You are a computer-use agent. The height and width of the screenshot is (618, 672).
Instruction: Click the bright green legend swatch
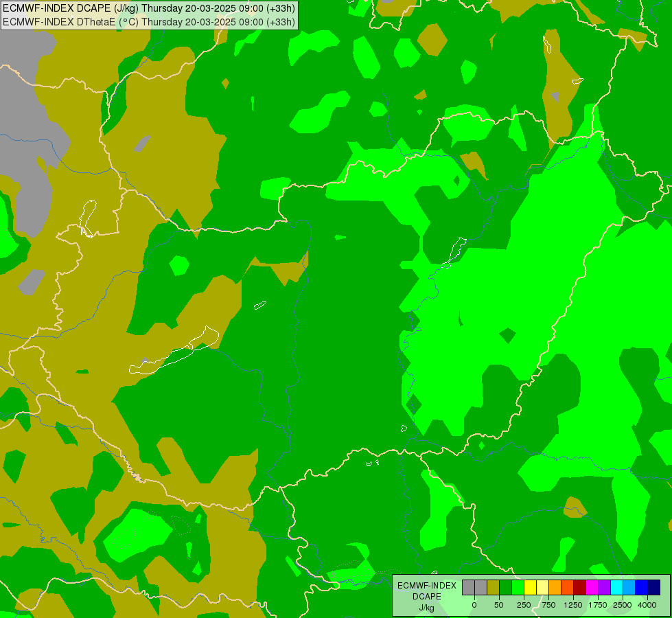(x=518, y=588)
